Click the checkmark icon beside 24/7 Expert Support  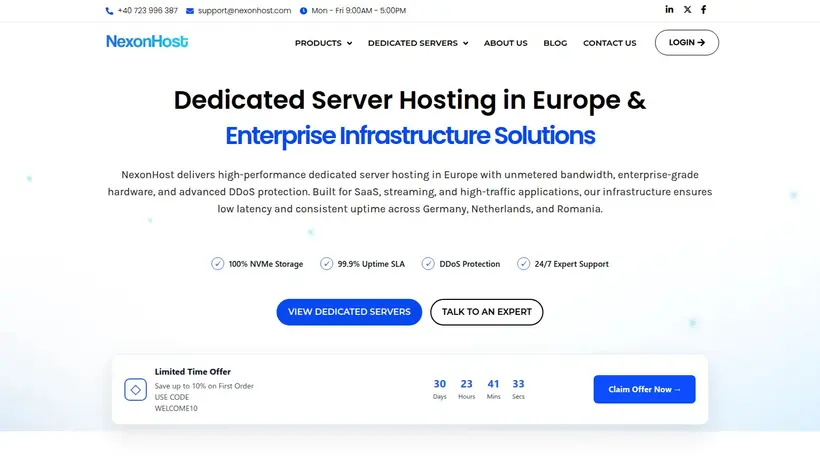coord(523,263)
